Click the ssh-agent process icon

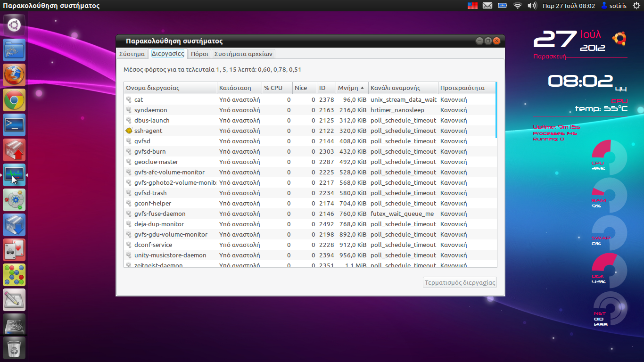click(x=129, y=131)
